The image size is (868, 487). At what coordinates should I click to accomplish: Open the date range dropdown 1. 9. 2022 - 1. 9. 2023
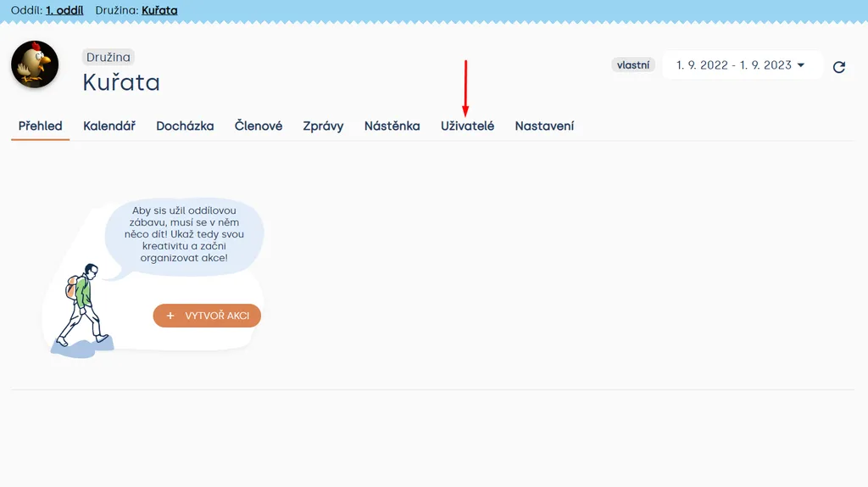pyautogui.click(x=742, y=65)
